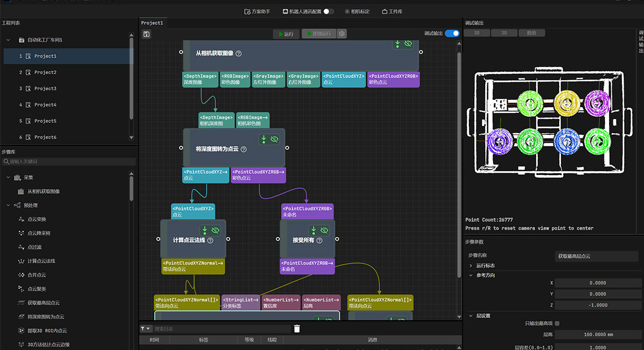The height and width of the screenshot is (350, 644).
Task: Select Project3 in the project list
Action: click(68, 89)
